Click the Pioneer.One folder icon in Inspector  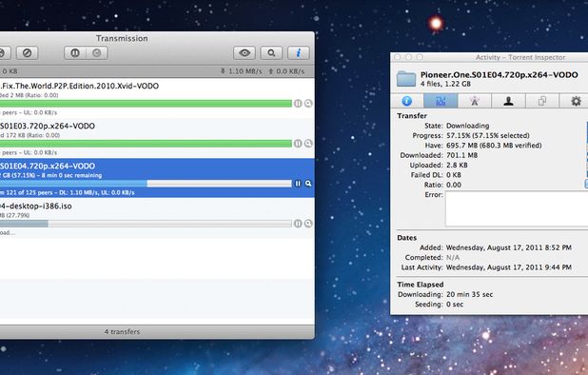(x=406, y=79)
